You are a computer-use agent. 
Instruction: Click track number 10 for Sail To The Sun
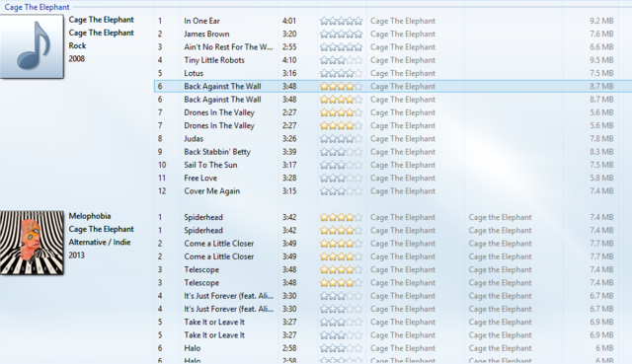click(x=162, y=165)
